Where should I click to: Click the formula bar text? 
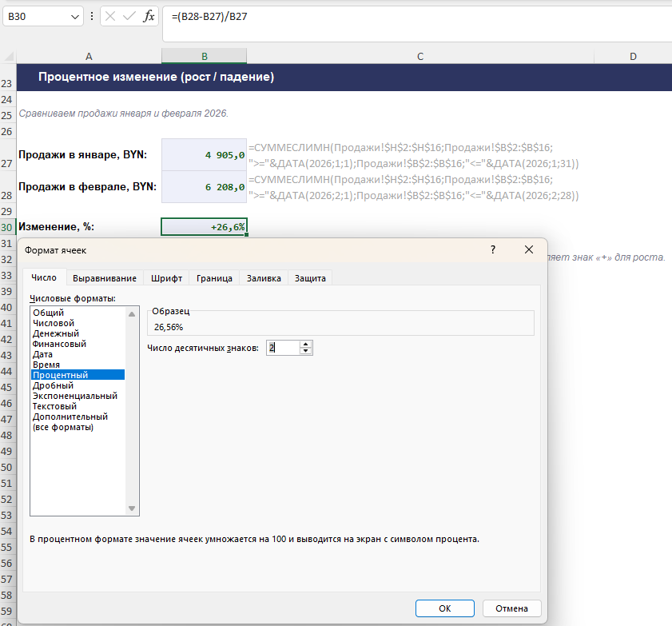tap(209, 17)
